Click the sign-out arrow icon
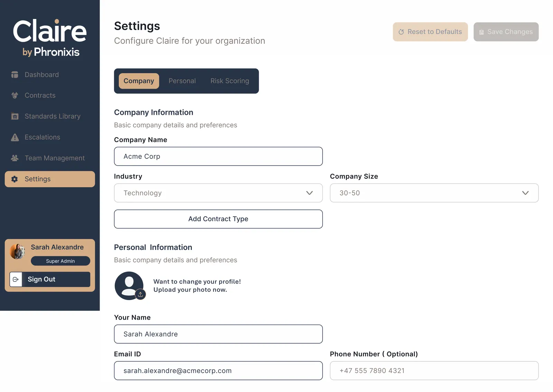Screen dimensions: 553x392 (16, 279)
